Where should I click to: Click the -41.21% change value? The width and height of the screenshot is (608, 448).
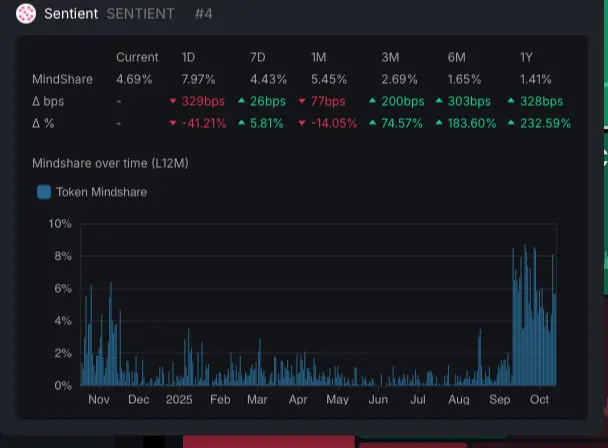point(204,124)
